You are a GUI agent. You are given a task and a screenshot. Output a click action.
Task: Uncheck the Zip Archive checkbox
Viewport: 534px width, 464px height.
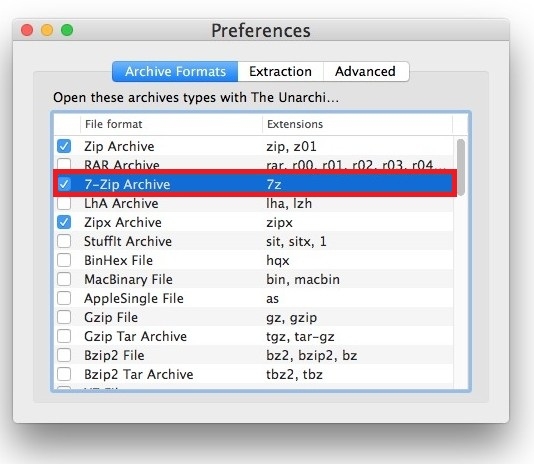coord(64,146)
